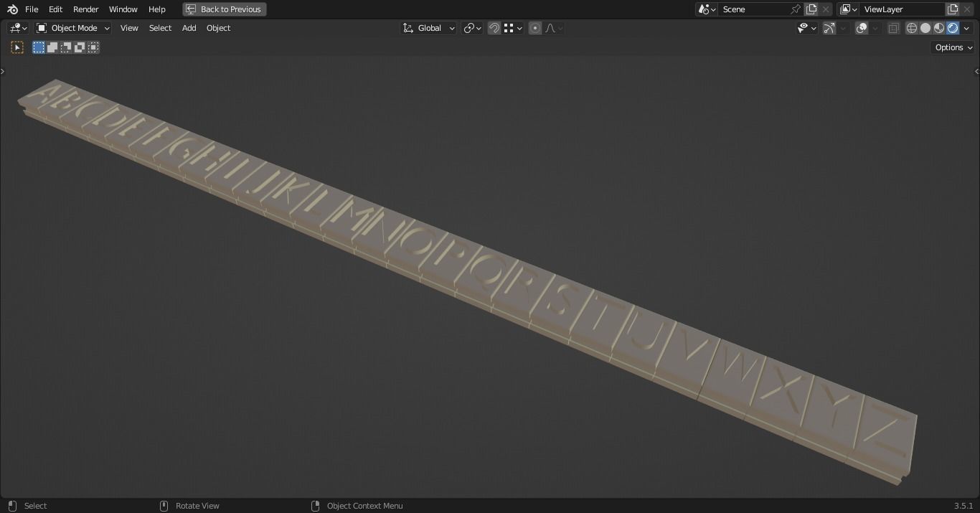980x513 pixels.
Task: Click the Back to Previous button
Action: [225, 9]
